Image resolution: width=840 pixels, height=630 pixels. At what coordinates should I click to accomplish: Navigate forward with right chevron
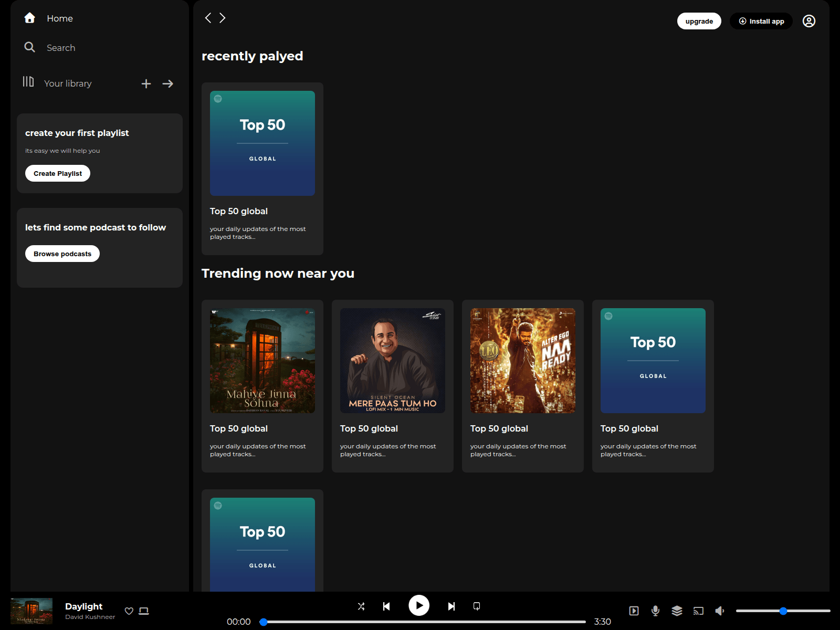pyautogui.click(x=223, y=18)
